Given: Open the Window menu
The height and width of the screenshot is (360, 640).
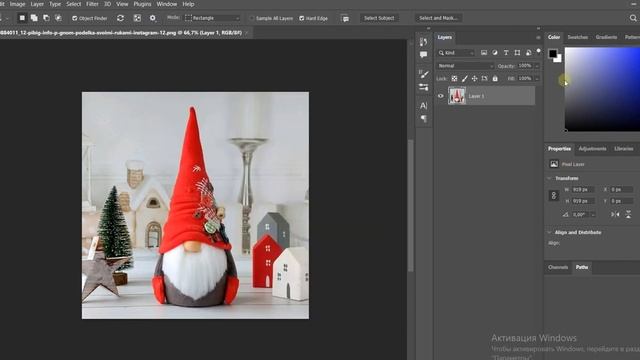Looking at the screenshot, I should tap(167, 4).
